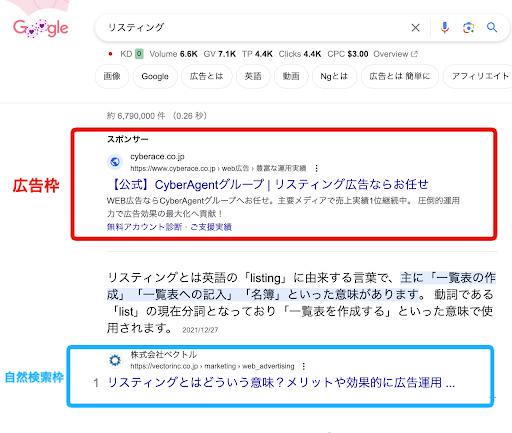Click the www.cyberace.co.jp breadcrumb URL

tap(218, 168)
